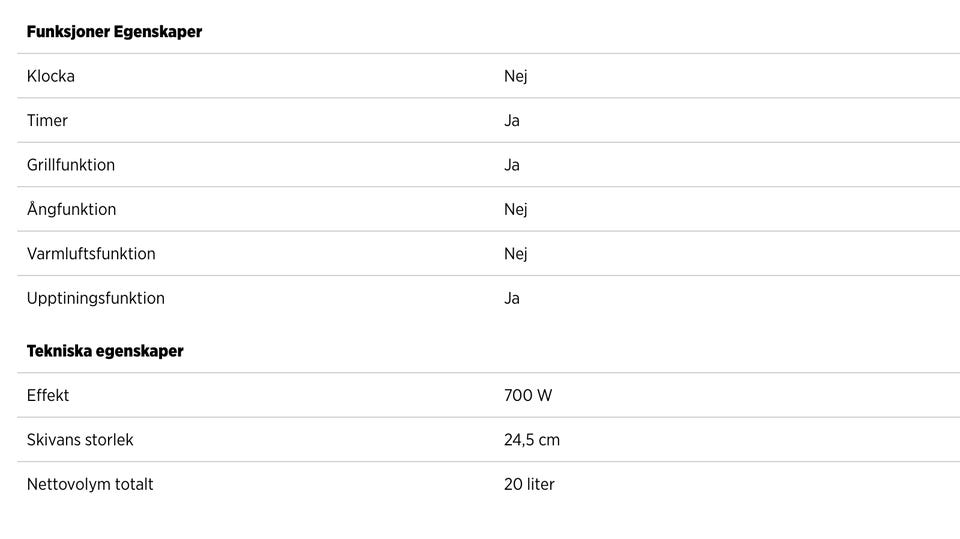The image size is (960, 539).
Task: Select the 'Upptiningsfunktion' row label
Action: [96, 298]
